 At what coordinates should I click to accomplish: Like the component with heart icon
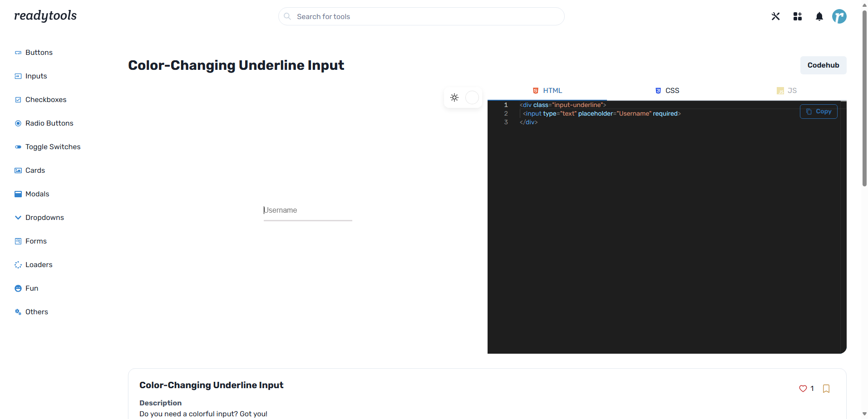coord(803,389)
